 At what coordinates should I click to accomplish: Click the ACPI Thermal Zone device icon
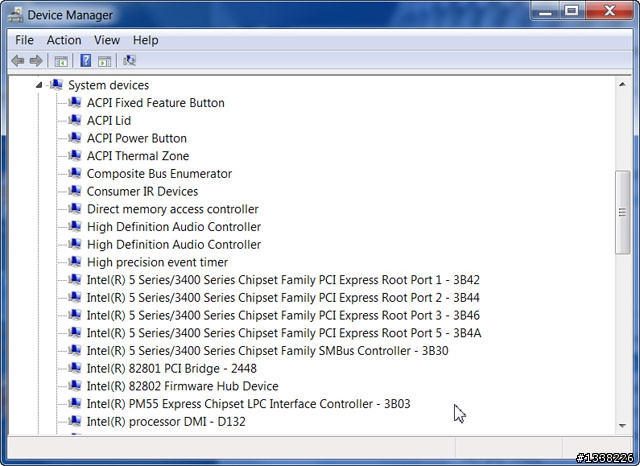tap(75, 155)
